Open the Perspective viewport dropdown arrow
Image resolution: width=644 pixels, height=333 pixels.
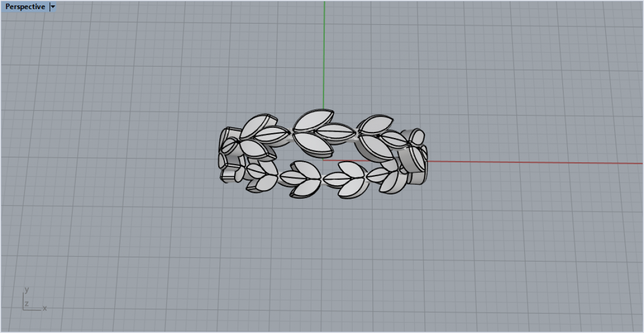pos(53,7)
